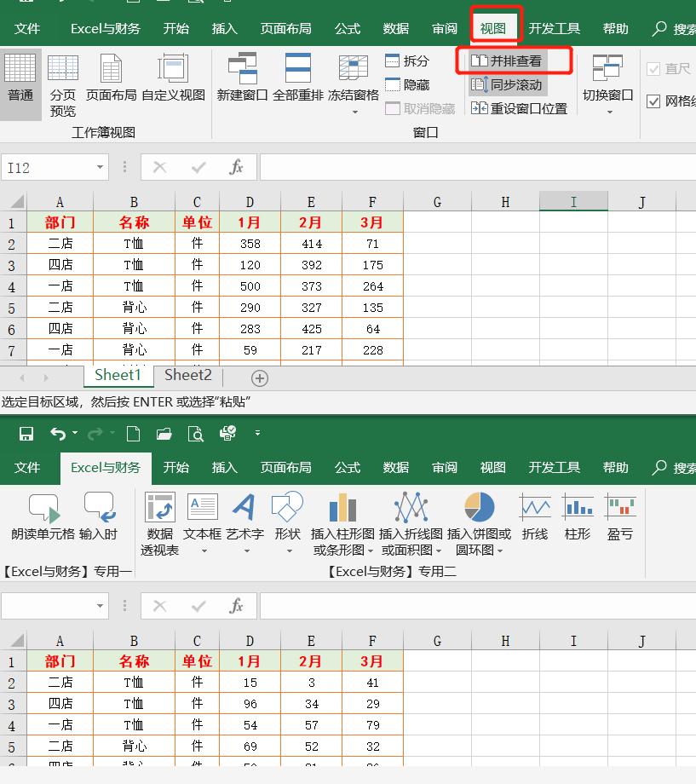The width and height of the screenshot is (696, 784).
Task: Switch to the 开发工具 ribbon tab
Action: pos(555,27)
